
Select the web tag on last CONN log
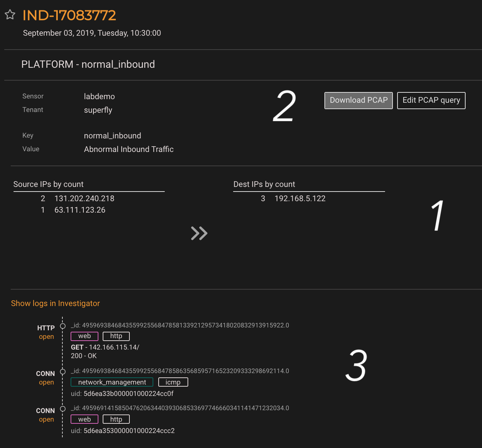click(x=84, y=419)
